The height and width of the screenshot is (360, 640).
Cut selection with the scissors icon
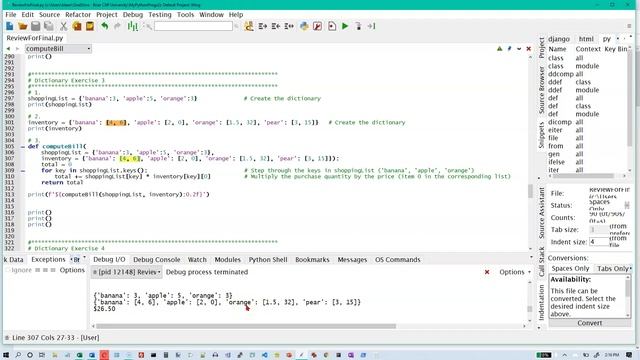coord(64,26)
